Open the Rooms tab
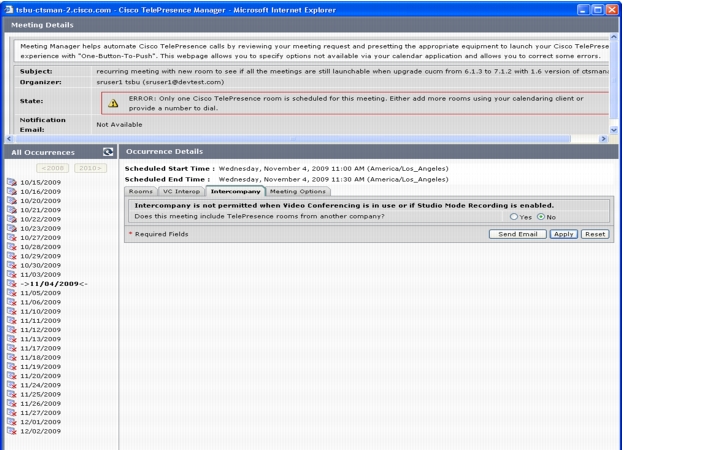Screen dimensions: 701x450 (x=140, y=191)
